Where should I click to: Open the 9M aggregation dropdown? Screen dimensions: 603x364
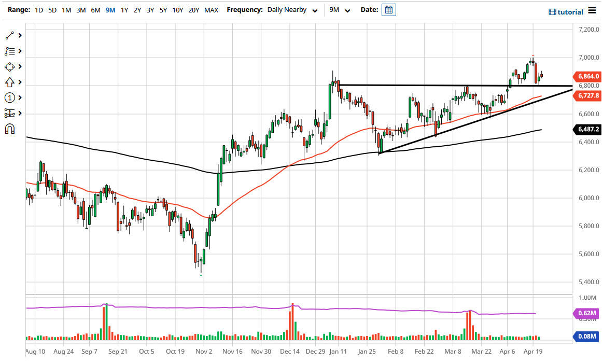click(338, 10)
